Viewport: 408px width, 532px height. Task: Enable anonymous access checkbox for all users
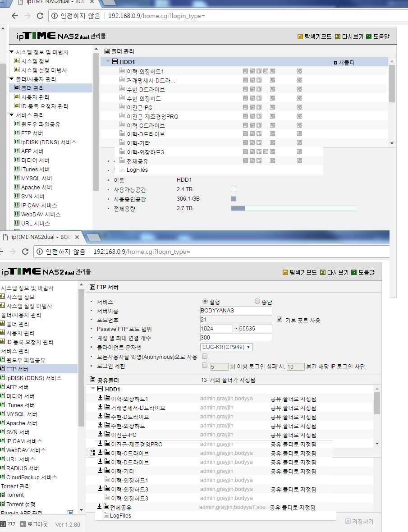pos(205,357)
